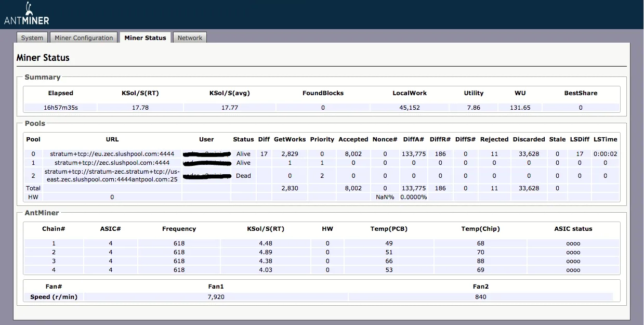Click the FoundBlocks column header
This screenshot has width=644, height=325.
click(x=323, y=93)
